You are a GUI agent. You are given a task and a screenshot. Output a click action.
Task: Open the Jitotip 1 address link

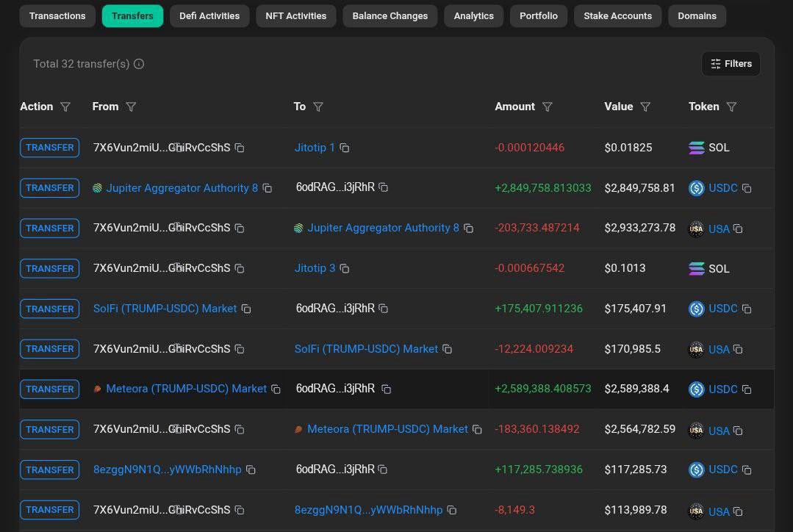(315, 148)
